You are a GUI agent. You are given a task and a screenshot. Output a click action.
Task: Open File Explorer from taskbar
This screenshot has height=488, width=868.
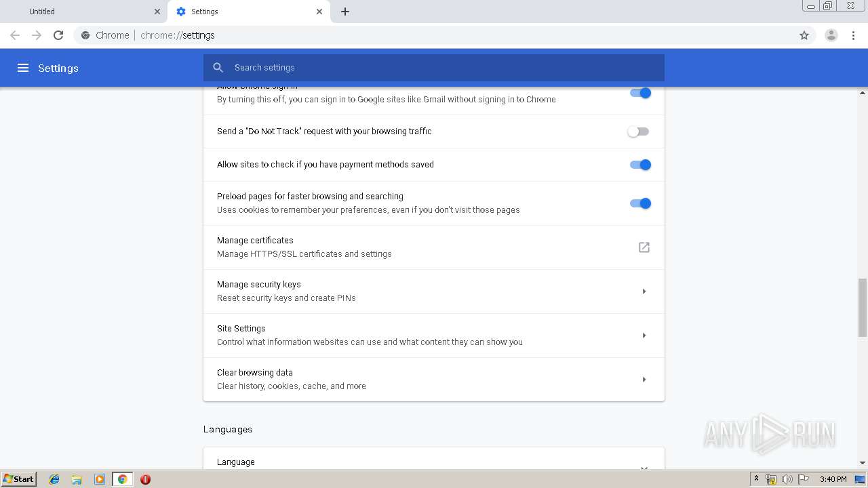(x=77, y=479)
